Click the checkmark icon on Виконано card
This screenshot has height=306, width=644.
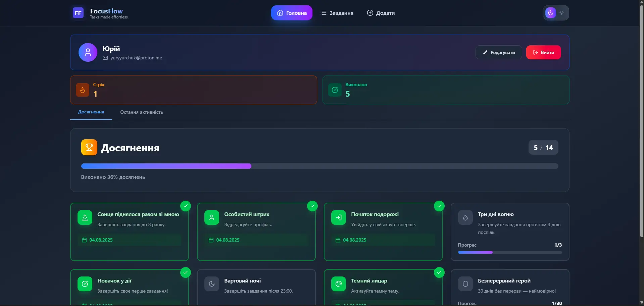pyautogui.click(x=335, y=90)
